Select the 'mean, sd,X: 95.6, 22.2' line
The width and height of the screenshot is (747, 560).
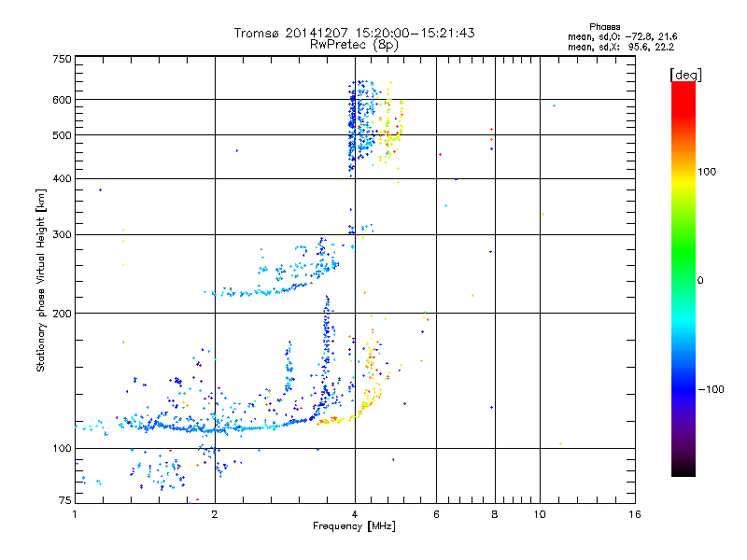pos(621,47)
